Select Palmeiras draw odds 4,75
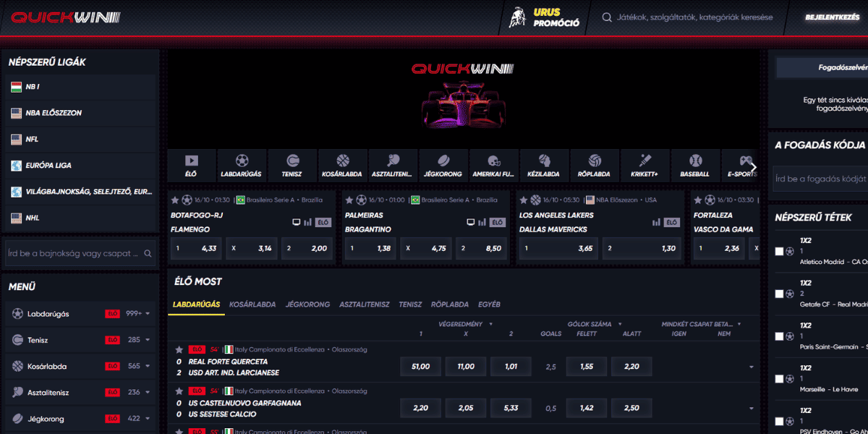868x434 pixels. pos(426,248)
